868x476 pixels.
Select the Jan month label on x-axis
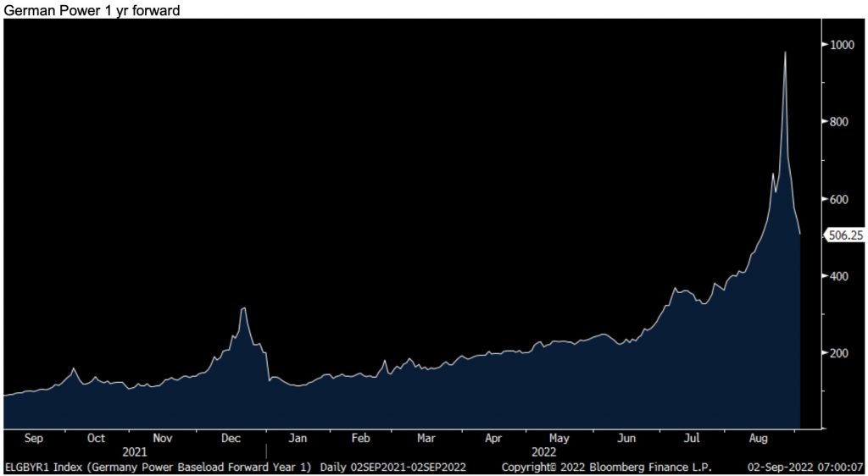click(297, 438)
